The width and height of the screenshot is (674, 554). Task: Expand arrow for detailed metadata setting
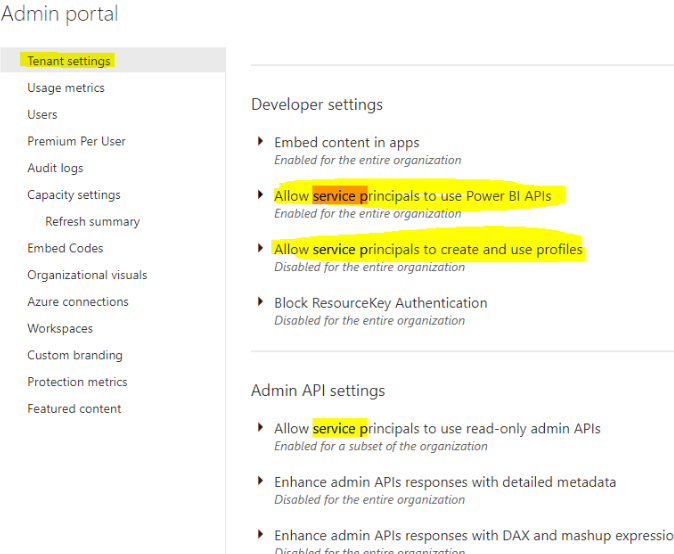pos(260,481)
